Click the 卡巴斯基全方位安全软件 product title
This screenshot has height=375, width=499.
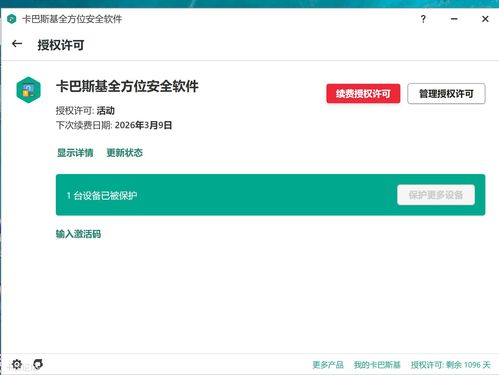127,86
